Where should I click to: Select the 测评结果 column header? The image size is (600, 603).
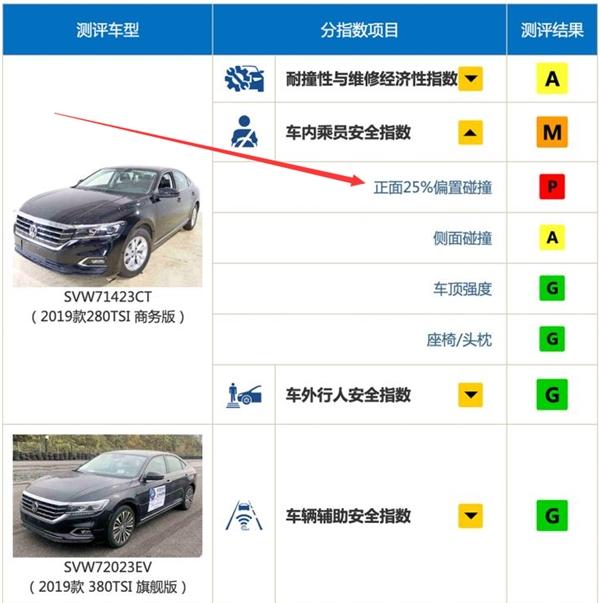pos(552,30)
